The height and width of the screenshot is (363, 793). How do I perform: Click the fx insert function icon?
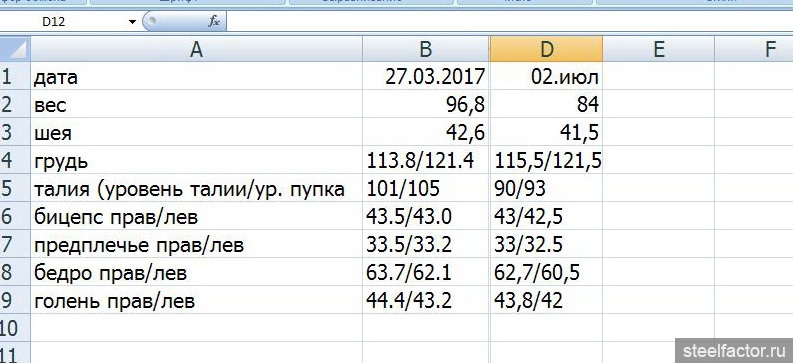click(214, 22)
